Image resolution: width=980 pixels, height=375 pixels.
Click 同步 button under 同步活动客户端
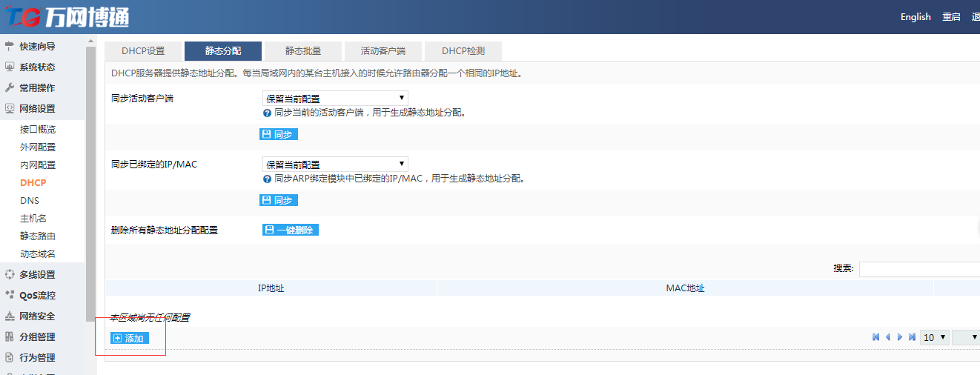pos(279,134)
